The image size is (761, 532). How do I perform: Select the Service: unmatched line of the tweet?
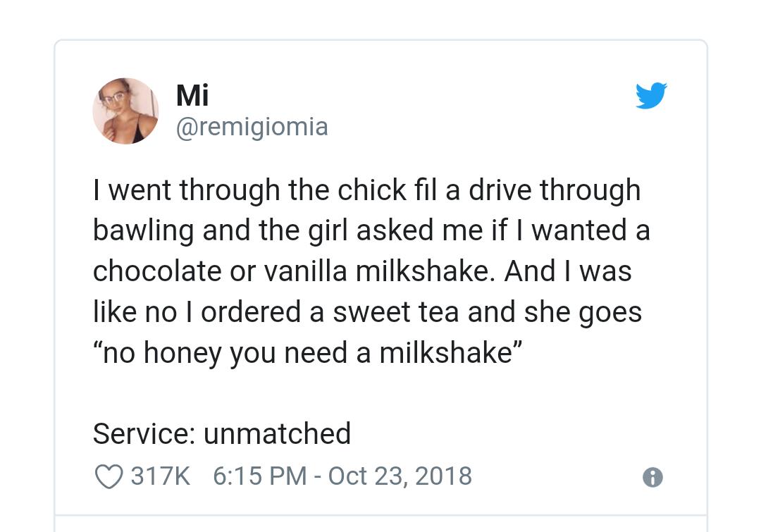221,433
